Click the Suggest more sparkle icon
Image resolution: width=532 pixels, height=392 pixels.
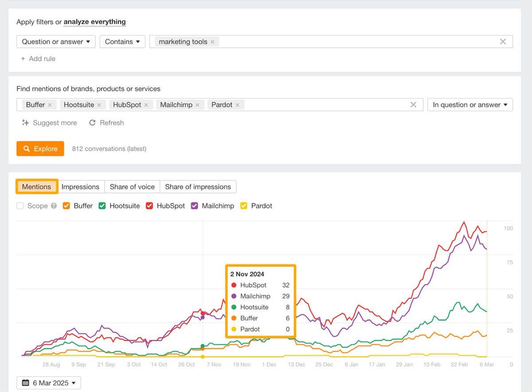coord(25,123)
